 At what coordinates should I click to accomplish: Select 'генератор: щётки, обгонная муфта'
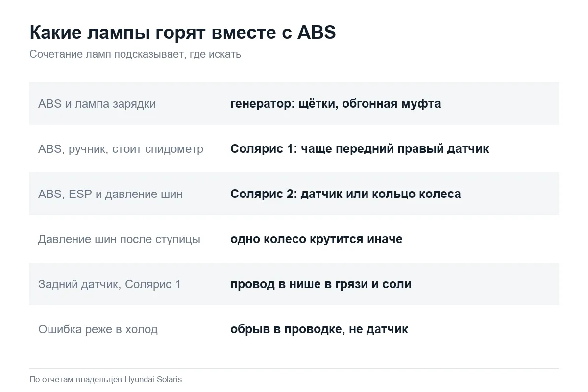click(336, 104)
